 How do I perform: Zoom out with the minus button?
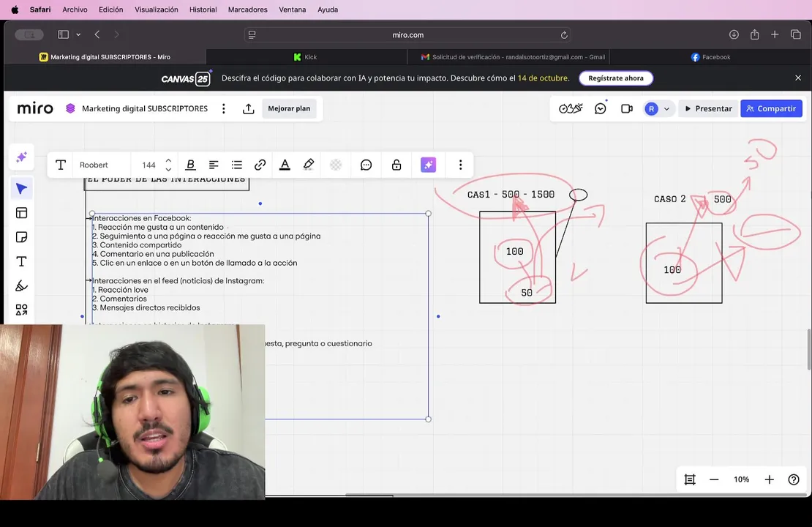(x=714, y=480)
